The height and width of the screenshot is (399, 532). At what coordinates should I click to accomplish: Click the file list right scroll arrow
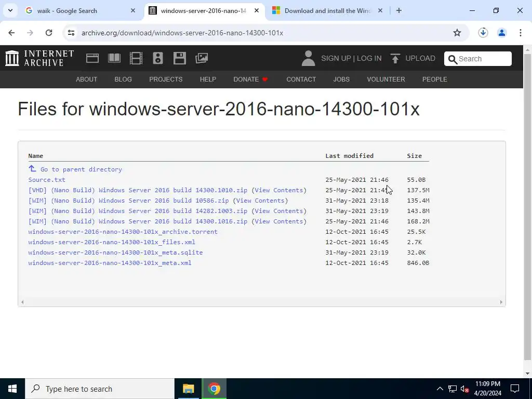(x=501, y=302)
